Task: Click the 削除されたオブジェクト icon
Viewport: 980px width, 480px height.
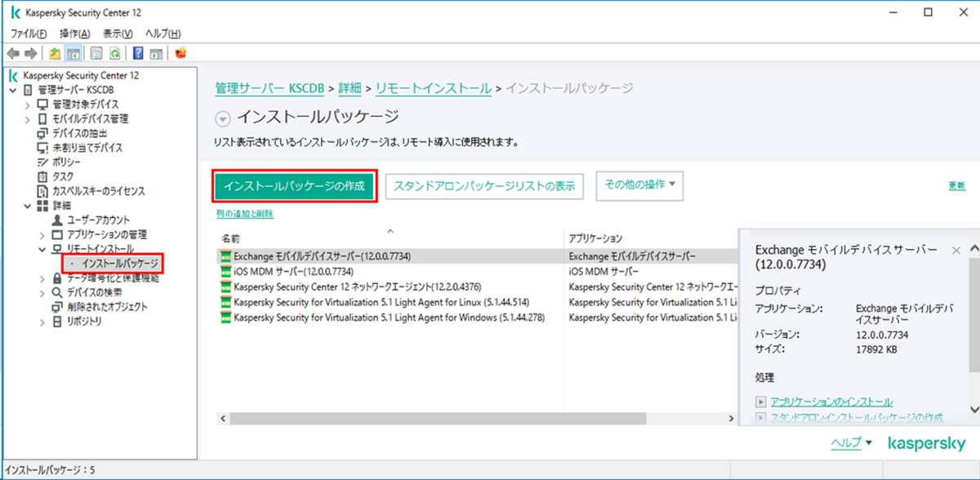Action: [56, 307]
